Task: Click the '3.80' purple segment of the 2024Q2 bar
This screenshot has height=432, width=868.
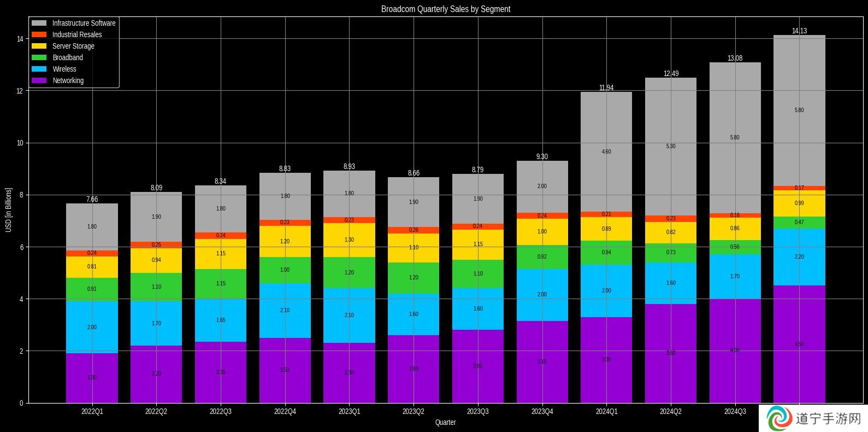Action: pos(671,353)
